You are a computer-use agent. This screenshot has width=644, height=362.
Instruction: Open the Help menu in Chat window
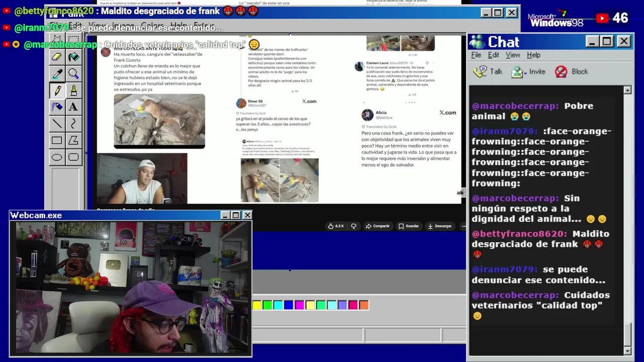533,55
